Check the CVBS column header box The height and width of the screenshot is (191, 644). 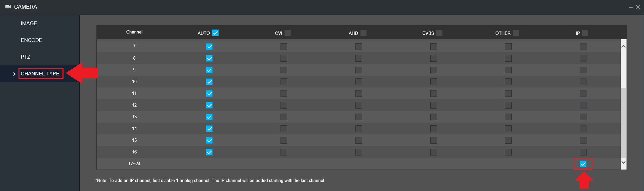439,33
